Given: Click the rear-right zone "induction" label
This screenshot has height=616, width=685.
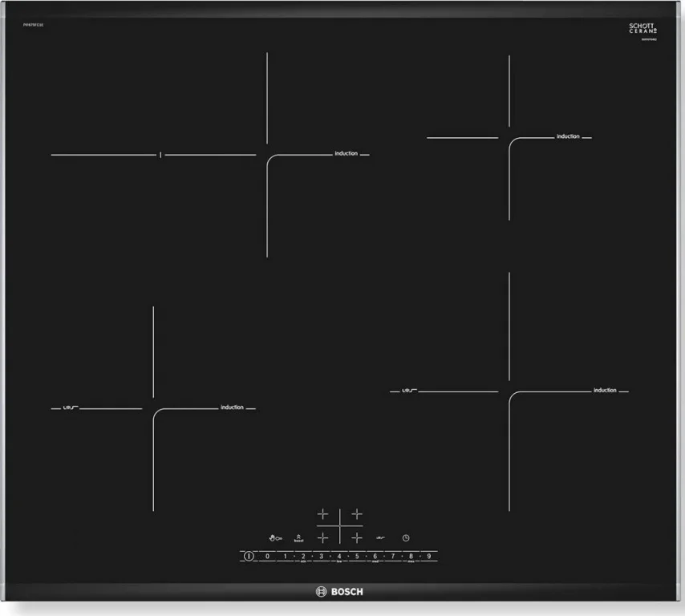Looking at the screenshot, I should click(x=568, y=136).
